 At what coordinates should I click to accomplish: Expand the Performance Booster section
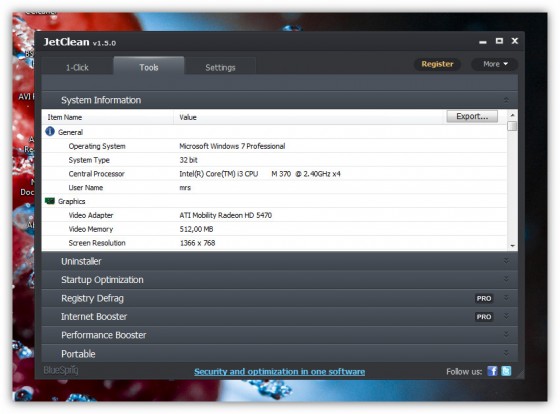point(280,335)
